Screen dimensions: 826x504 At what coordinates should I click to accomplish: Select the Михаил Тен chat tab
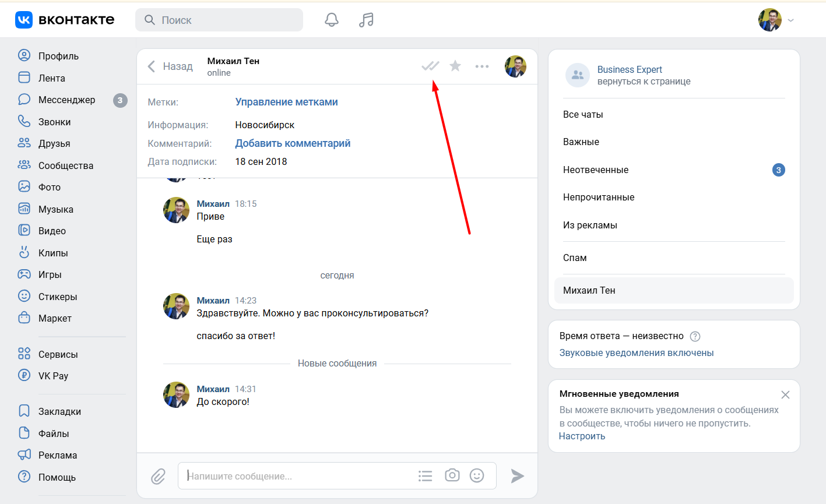[x=674, y=290]
